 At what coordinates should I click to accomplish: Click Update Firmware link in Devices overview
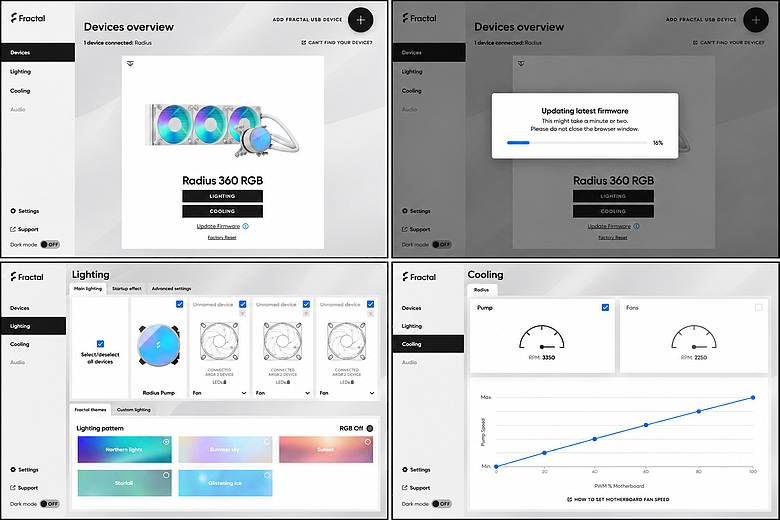pos(218,226)
